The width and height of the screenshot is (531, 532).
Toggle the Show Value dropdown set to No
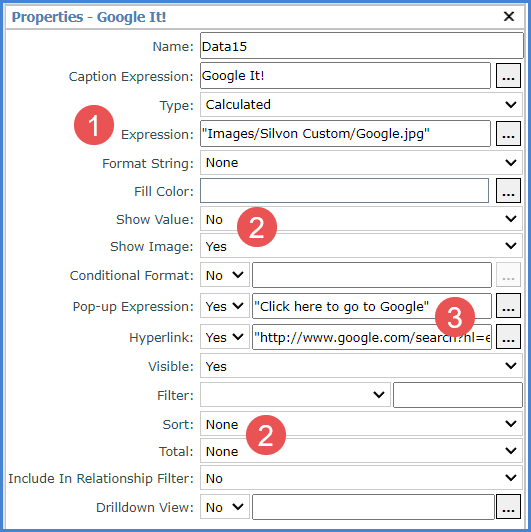click(x=361, y=219)
